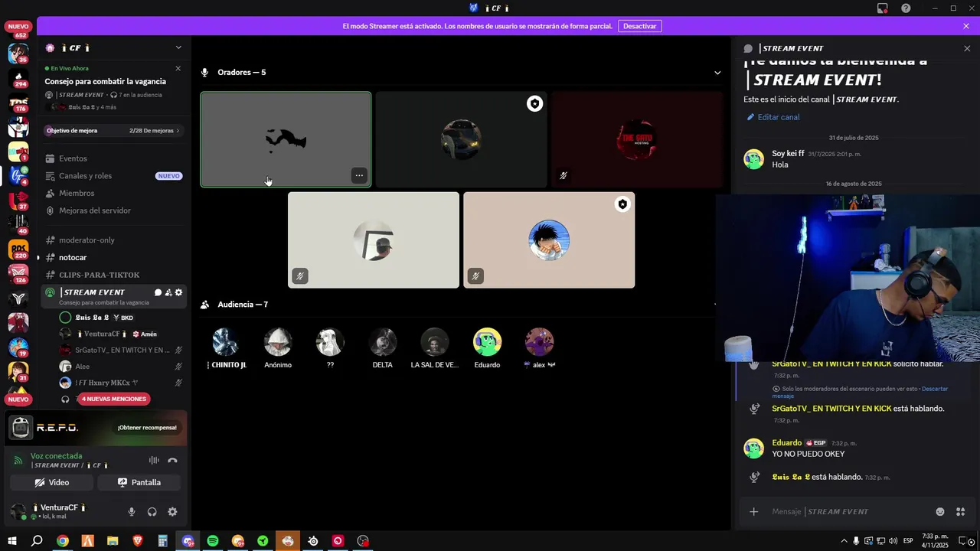980x551 pixels.
Task: Click muted mic badge on THE GATO speaker tile
Action: 563,175
